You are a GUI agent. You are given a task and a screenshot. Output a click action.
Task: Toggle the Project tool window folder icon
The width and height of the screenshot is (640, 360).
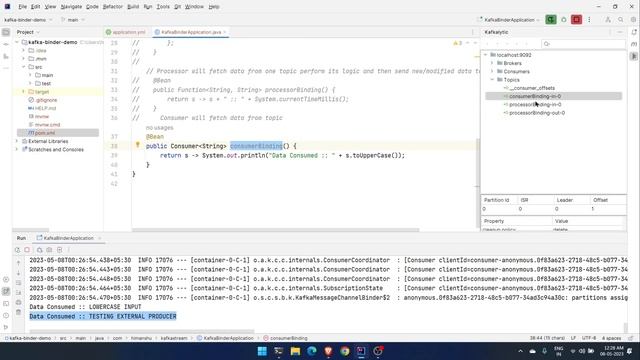6,32
